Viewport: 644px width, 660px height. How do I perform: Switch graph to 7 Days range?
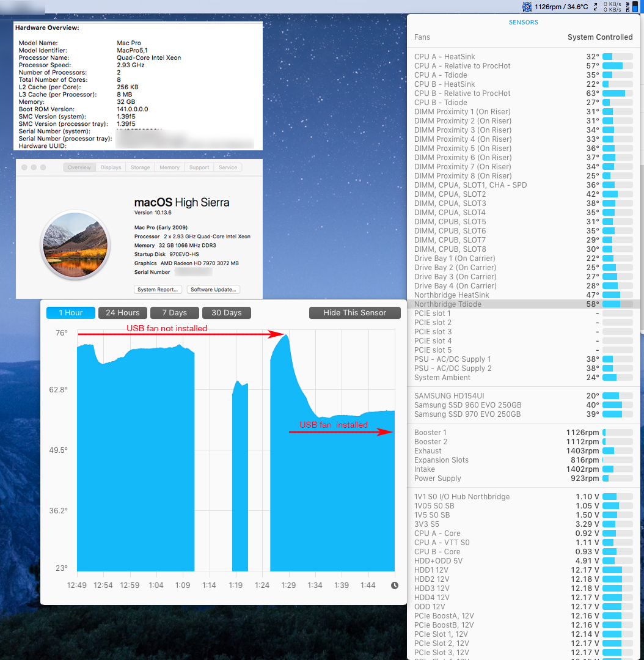tap(174, 313)
